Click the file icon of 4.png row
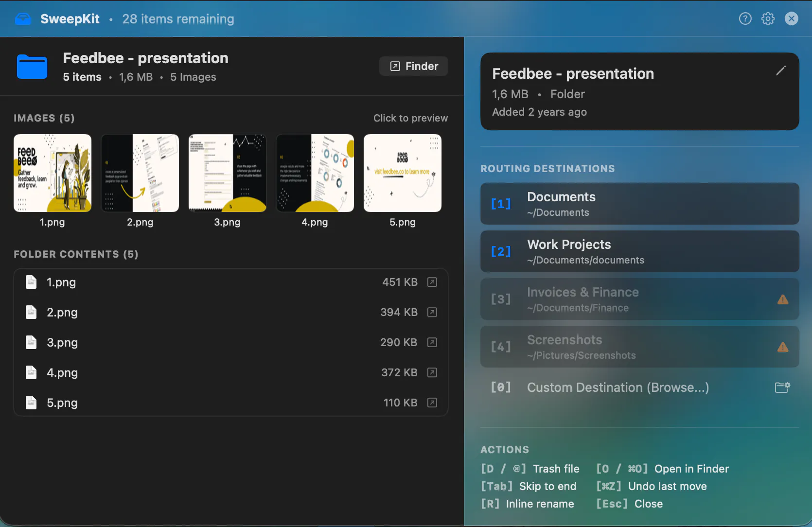Viewport: 812px width, 527px height. pos(31,372)
